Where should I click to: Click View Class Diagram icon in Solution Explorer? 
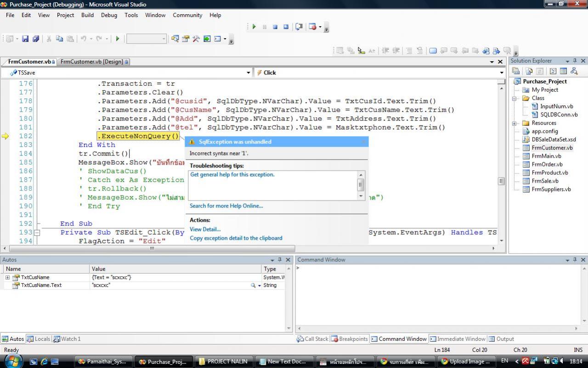[x=574, y=71]
